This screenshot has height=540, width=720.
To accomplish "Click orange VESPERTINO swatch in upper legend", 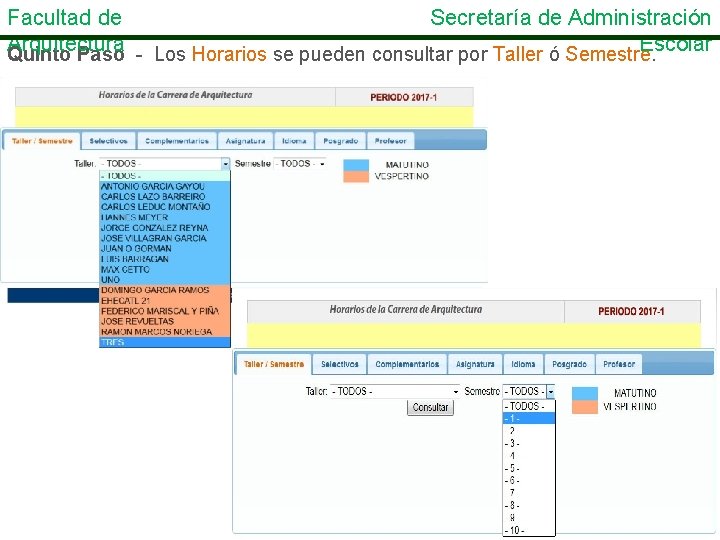I will 356,177.
